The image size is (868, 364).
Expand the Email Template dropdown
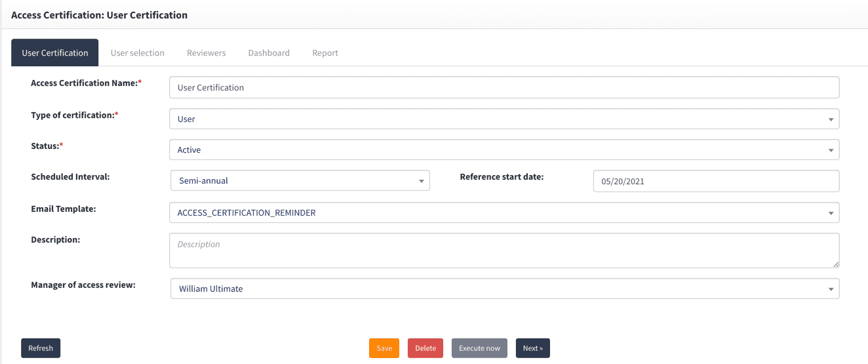[503, 212]
